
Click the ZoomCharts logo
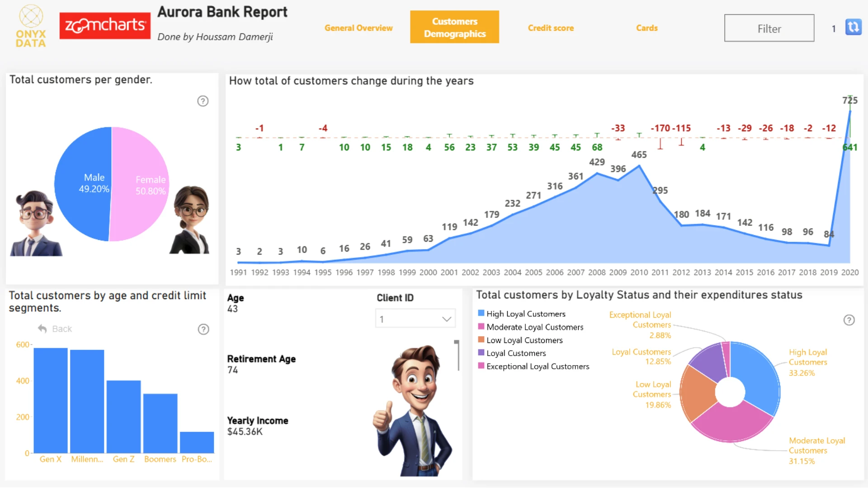tap(105, 26)
